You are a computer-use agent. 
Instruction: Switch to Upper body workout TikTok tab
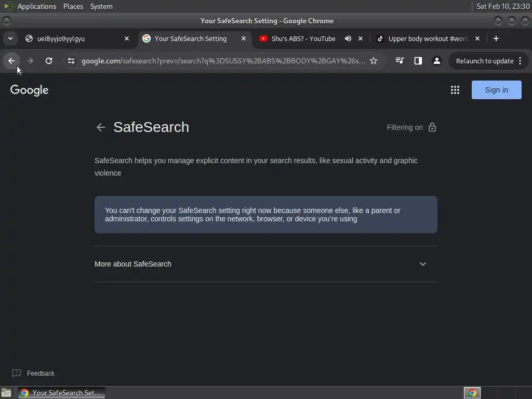point(427,38)
